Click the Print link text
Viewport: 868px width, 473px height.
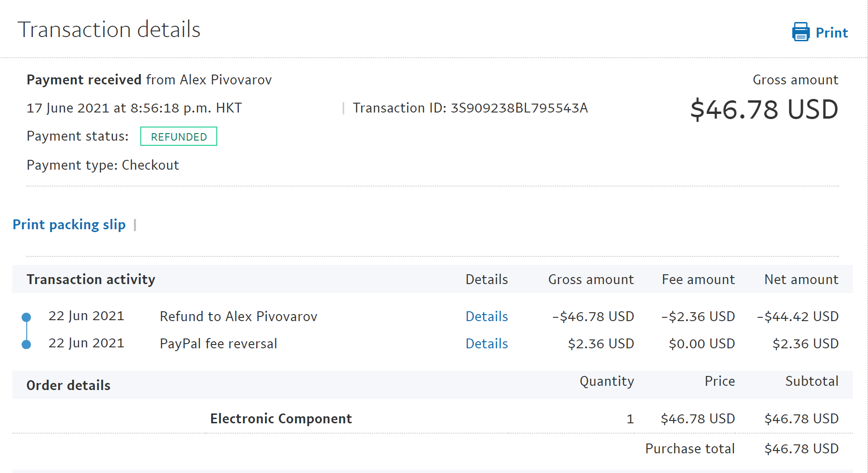coord(831,33)
